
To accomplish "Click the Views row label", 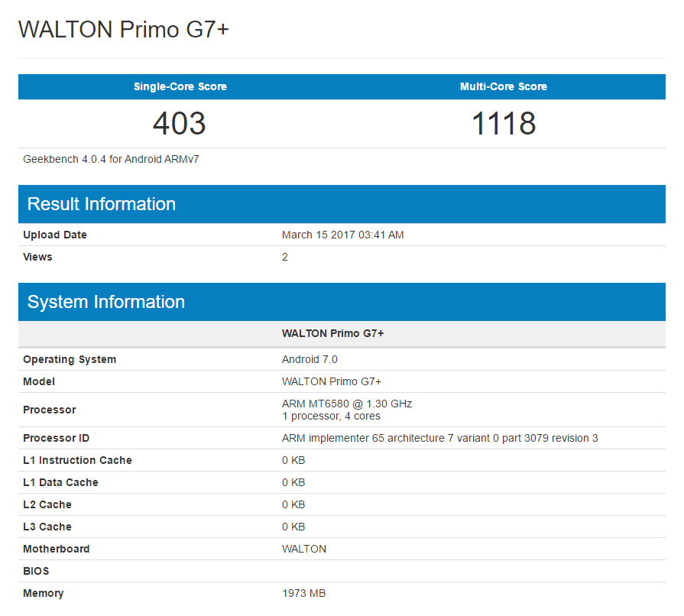I will pos(37,257).
